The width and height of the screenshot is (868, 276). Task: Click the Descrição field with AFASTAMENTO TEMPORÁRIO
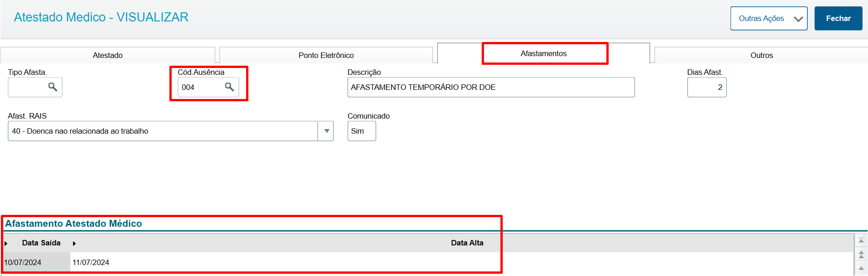(x=491, y=87)
